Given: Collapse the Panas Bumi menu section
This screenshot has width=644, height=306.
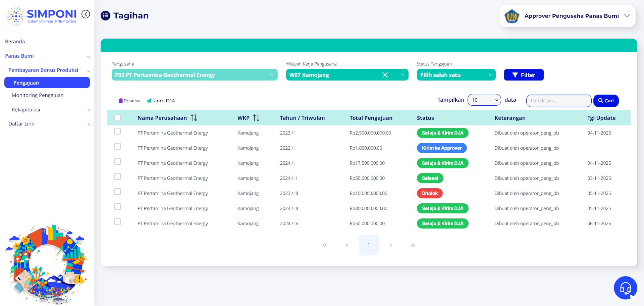Looking at the screenshot, I should [89, 57].
